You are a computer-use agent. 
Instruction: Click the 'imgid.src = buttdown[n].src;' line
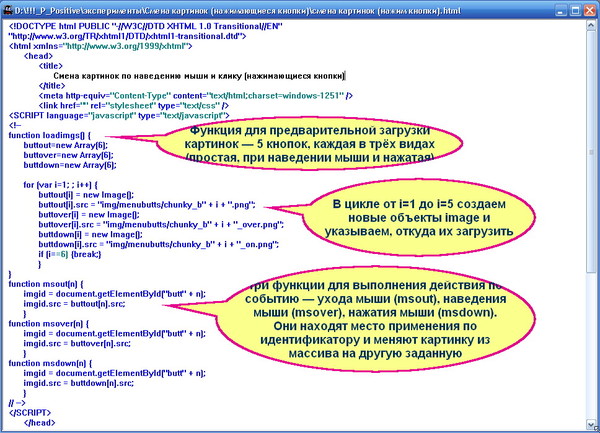pyautogui.click(x=79, y=383)
